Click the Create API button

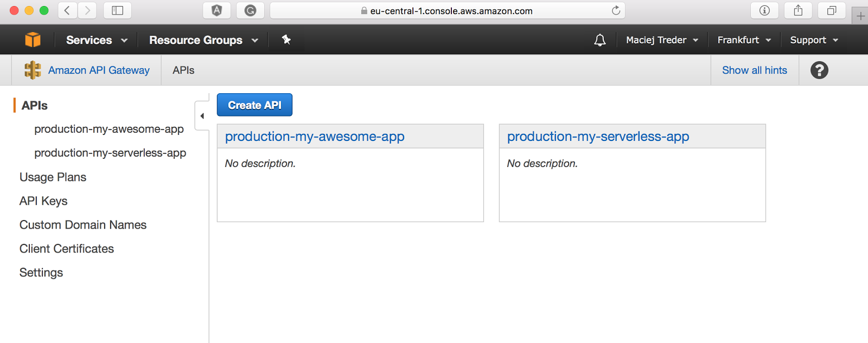pyautogui.click(x=254, y=105)
